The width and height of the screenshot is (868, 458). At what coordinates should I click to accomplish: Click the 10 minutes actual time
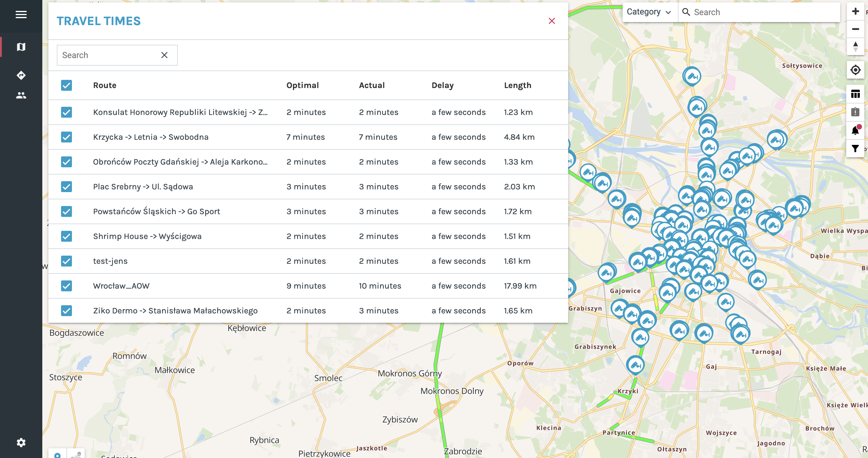(380, 286)
